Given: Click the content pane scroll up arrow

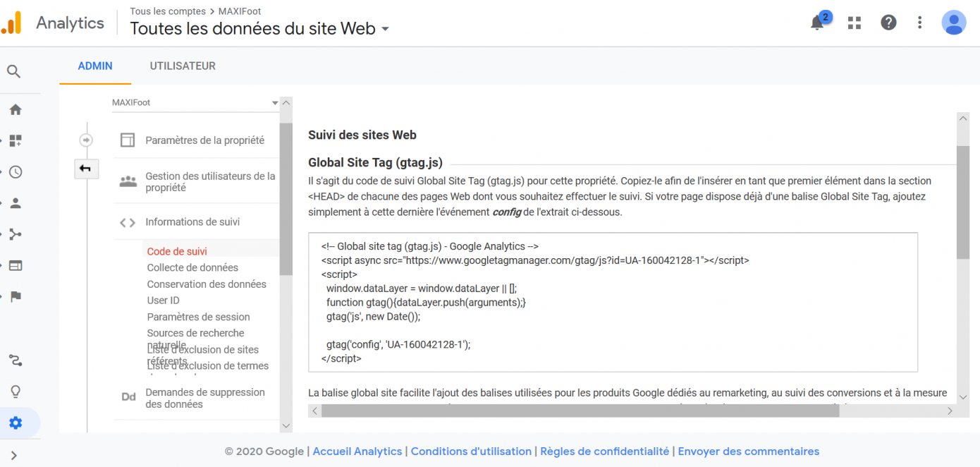Looking at the screenshot, I should coord(963,119).
